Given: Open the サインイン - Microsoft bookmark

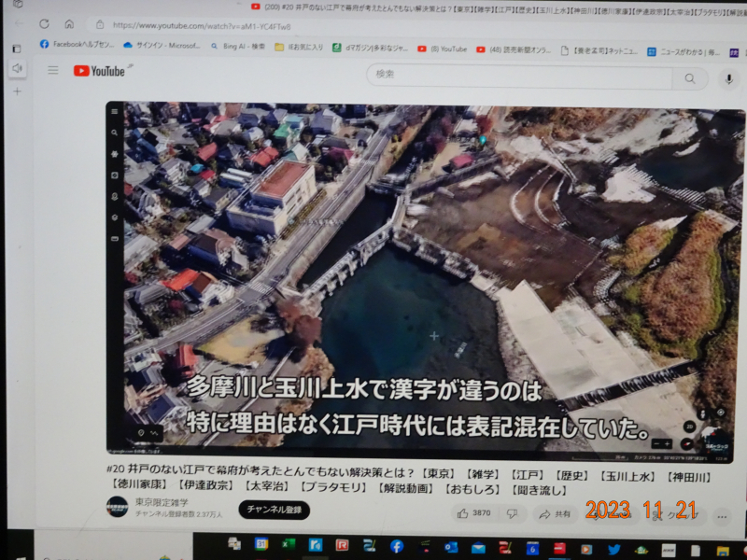Looking at the screenshot, I should click(162, 45).
